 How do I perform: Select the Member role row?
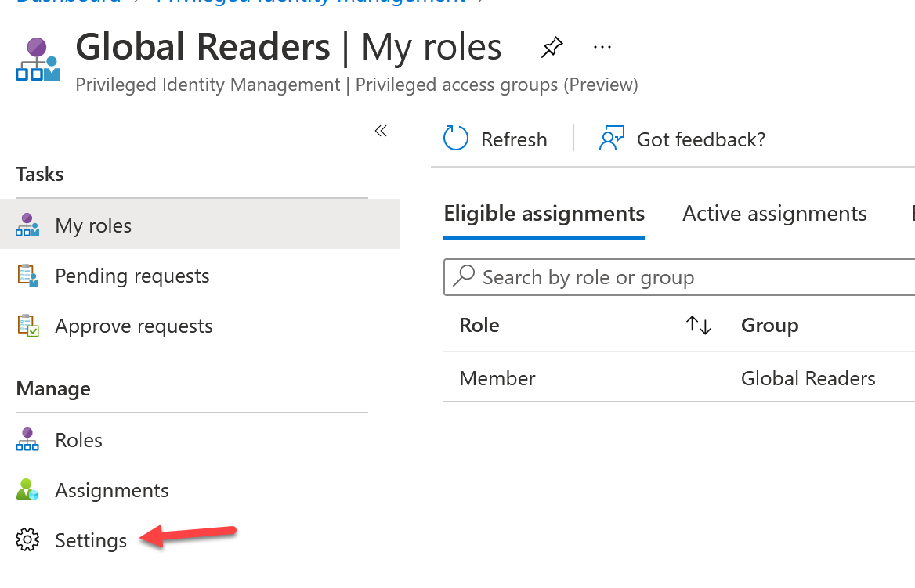point(497,378)
